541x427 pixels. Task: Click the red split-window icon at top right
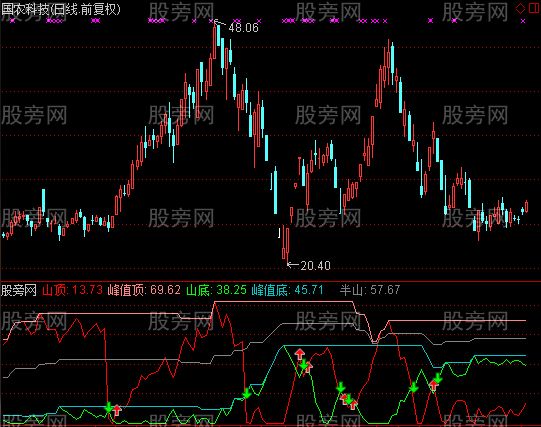pos(534,8)
